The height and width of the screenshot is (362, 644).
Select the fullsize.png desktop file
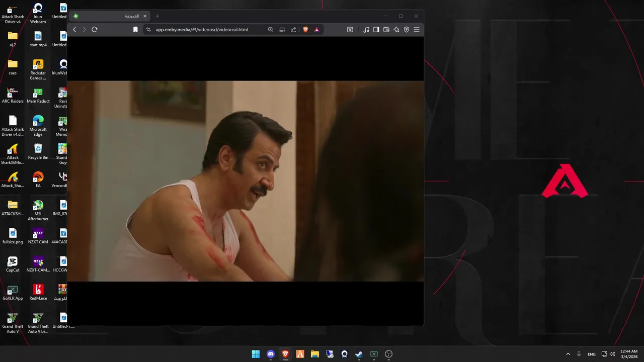pos(13,236)
